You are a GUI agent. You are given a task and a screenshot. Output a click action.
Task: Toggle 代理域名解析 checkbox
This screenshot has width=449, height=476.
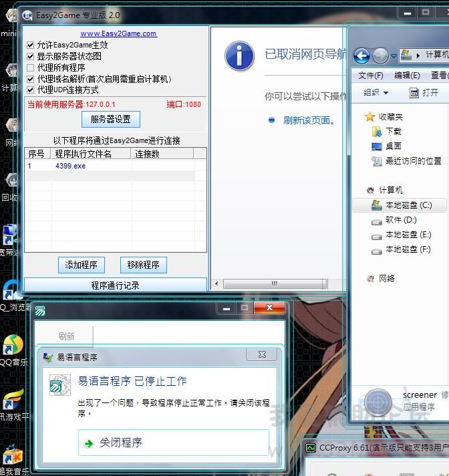tap(30, 80)
